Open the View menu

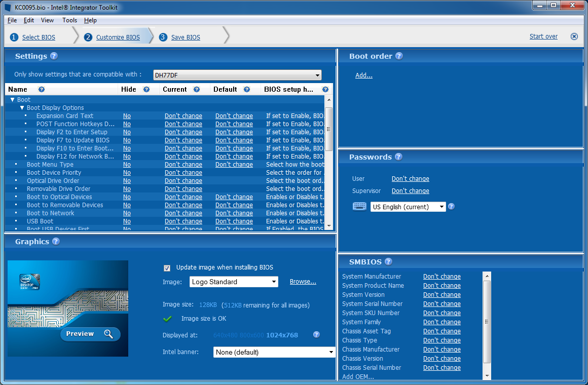pyautogui.click(x=47, y=20)
